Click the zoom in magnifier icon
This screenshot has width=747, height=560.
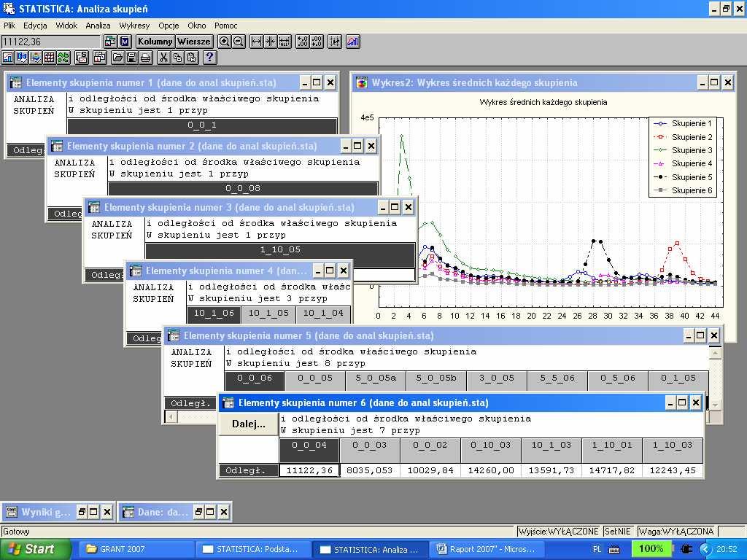[224, 42]
